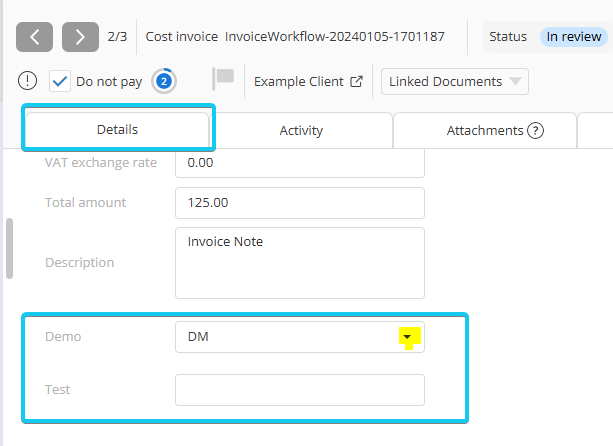613x446 pixels.
Task: Click the VAT exchange rate field
Action: click(x=300, y=163)
